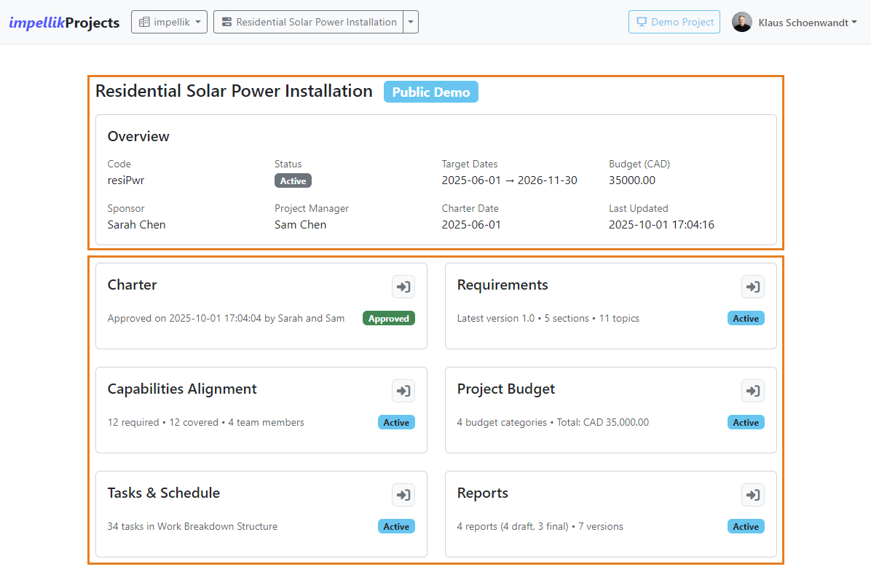This screenshot has width=871, height=588.
Task: Click '34 tasks in Work Breakdown Structure' text
Action: click(x=192, y=526)
